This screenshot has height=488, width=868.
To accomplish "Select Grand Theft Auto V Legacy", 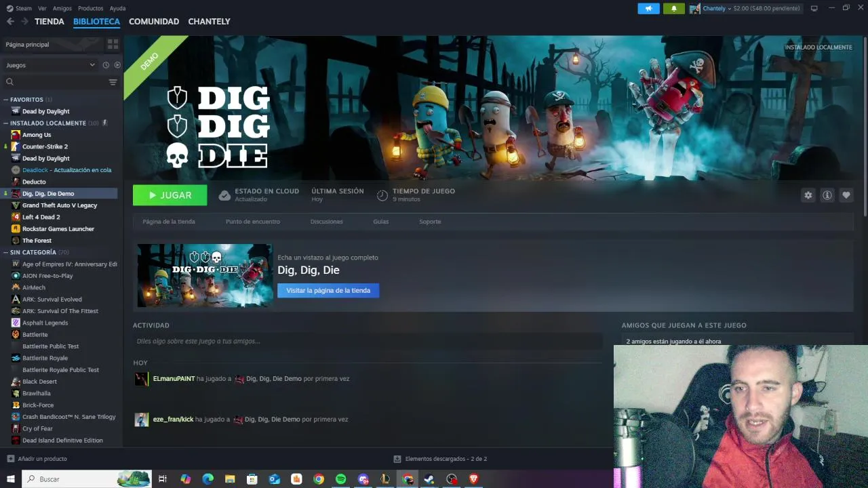I will 59,205.
